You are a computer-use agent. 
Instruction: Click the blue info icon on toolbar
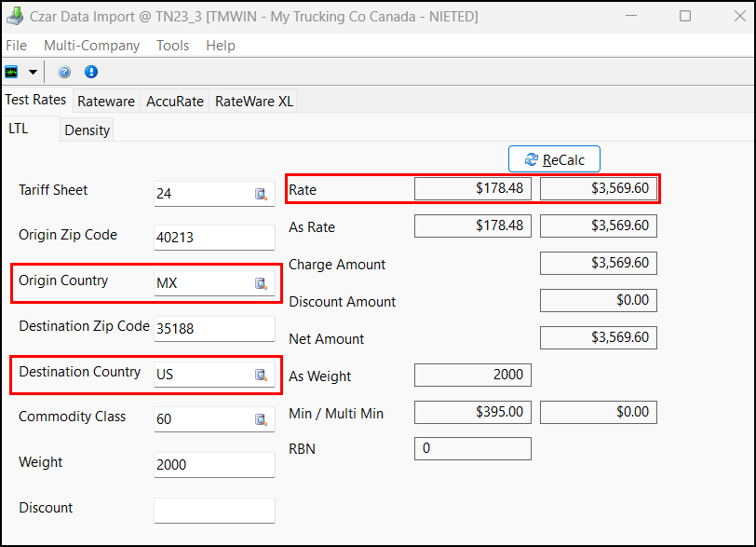pos(90,72)
